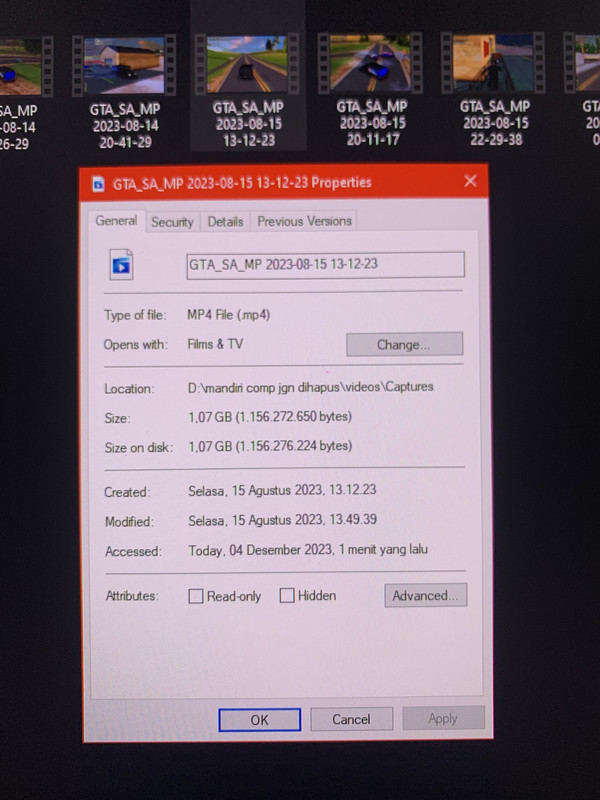Click the 'MP4 File (.mp4)' type text
The width and height of the screenshot is (600, 800).
click(x=229, y=315)
